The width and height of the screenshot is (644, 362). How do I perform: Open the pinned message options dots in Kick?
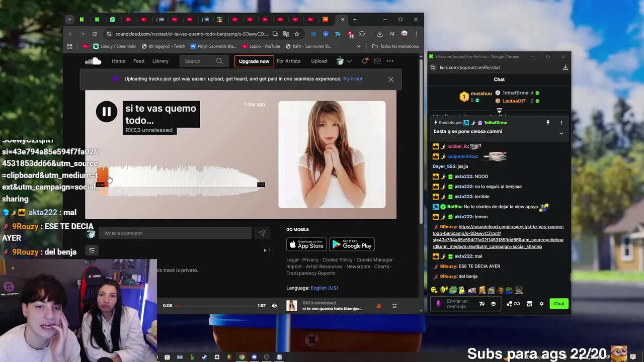point(561,123)
